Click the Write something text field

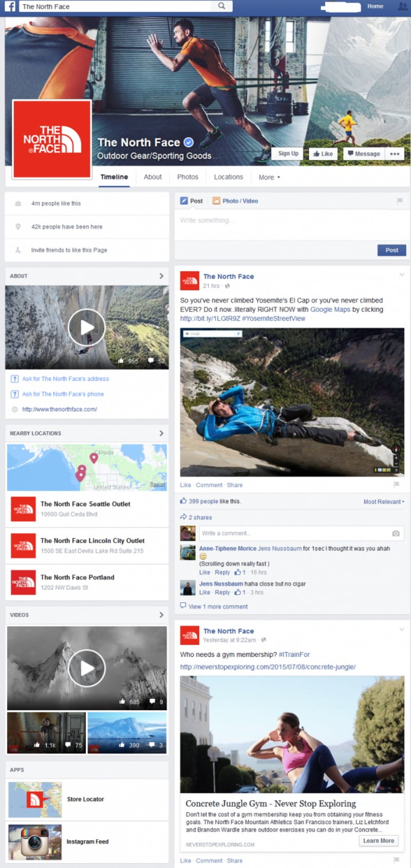click(288, 220)
